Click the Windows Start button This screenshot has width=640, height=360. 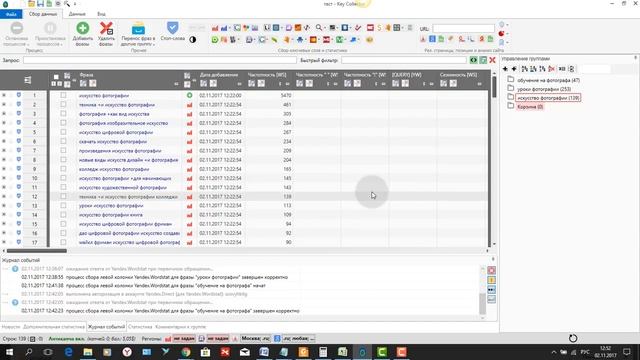tap(9, 352)
